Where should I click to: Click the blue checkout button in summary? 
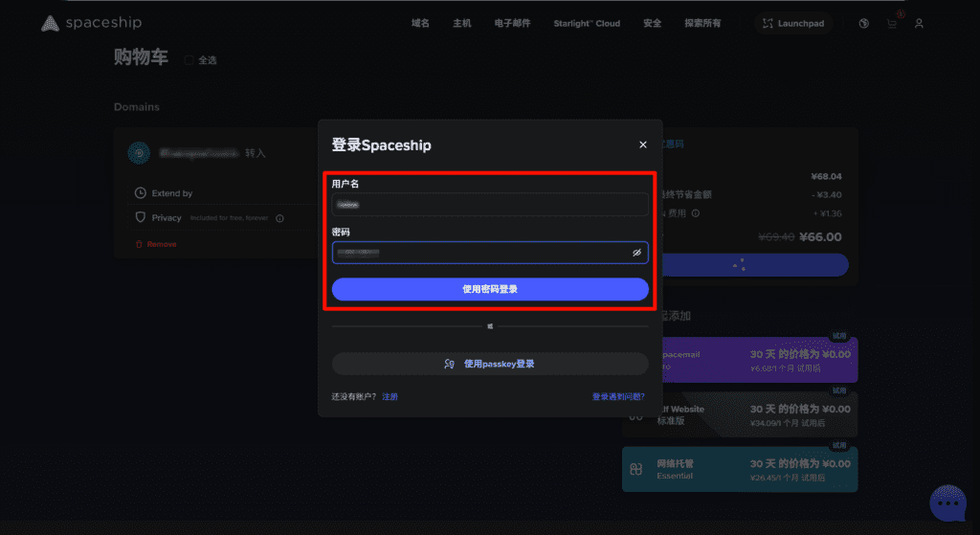click(754, 265)
